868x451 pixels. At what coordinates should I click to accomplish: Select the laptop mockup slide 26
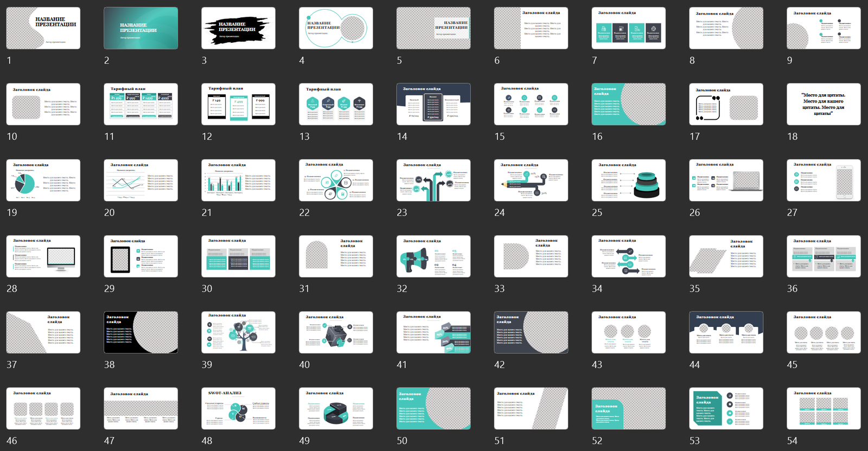pyautogui.click(x=726, y=181)
